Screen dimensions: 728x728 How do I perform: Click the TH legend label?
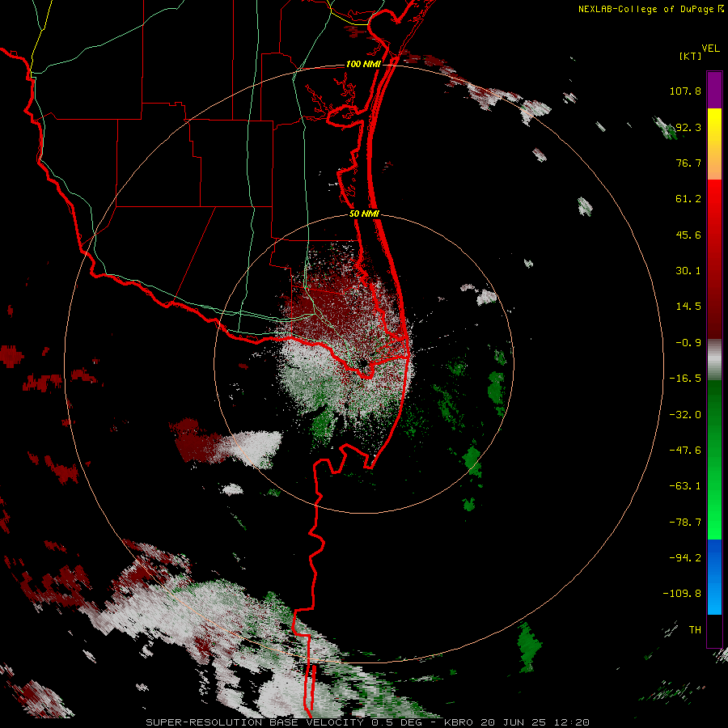695,630
